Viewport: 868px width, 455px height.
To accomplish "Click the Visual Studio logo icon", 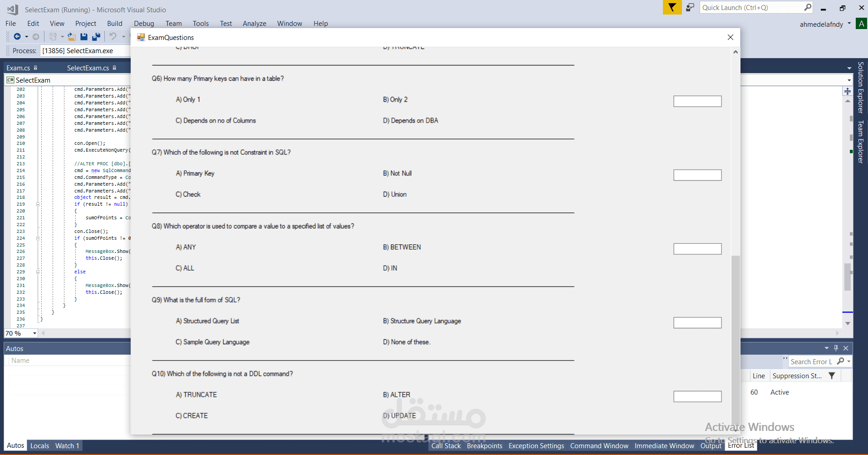I will [13, 9].
